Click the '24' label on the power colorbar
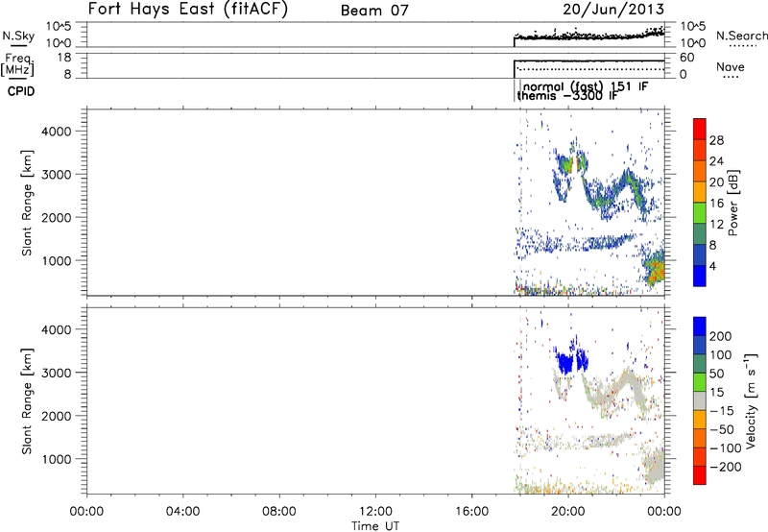This screenshot has height=532, width=768. 716,161
